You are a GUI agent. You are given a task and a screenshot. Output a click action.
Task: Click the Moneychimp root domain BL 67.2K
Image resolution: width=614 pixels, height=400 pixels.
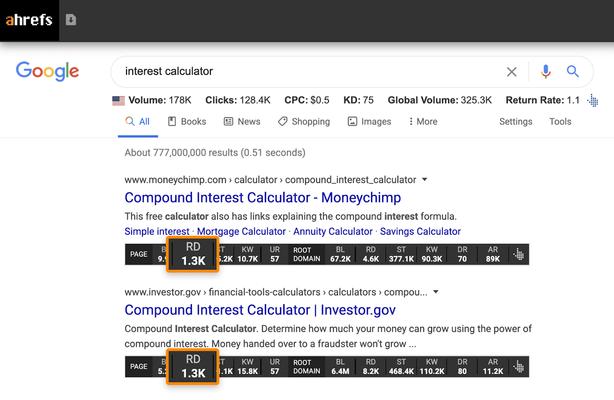pos(340,255)
